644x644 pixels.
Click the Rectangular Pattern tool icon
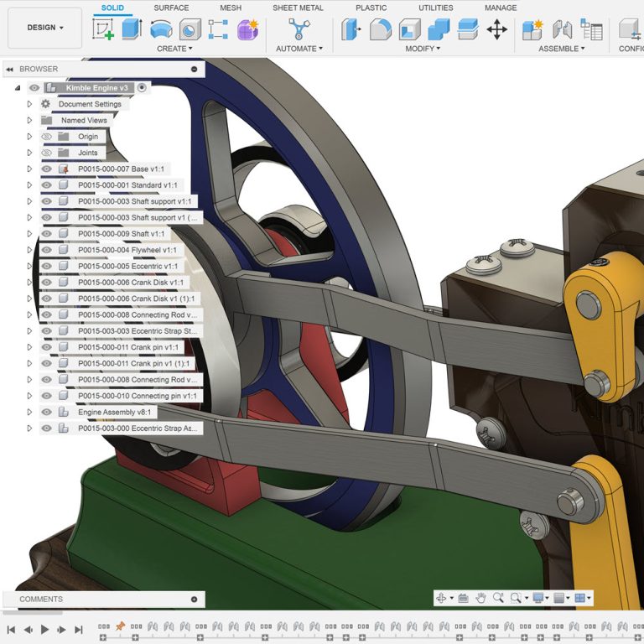tap(218, 29)
